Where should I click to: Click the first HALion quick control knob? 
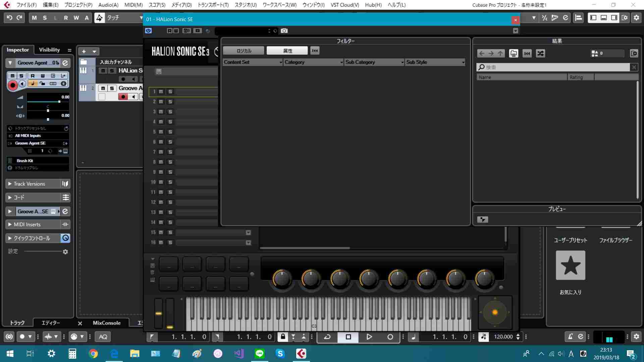point(282,278)
